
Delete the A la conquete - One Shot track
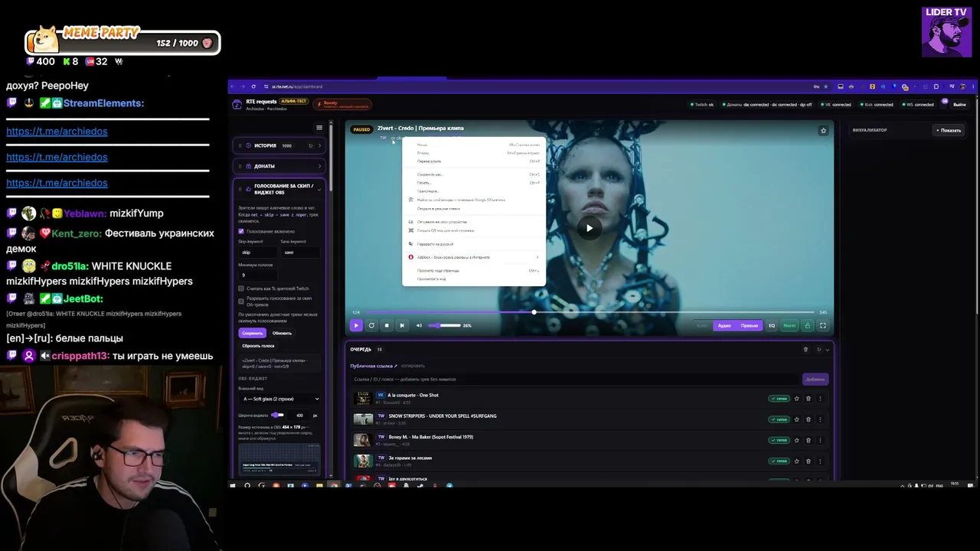tap(808, 399)
